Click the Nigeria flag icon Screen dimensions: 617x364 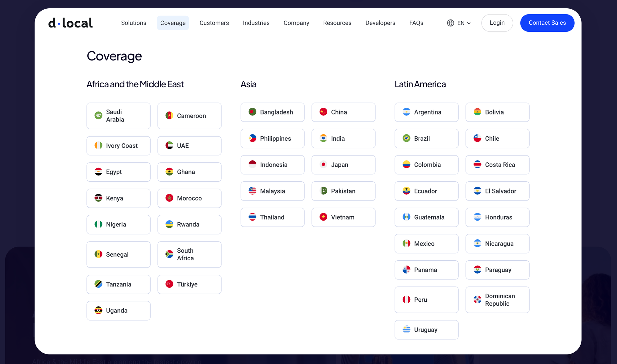tap(98, 224)
